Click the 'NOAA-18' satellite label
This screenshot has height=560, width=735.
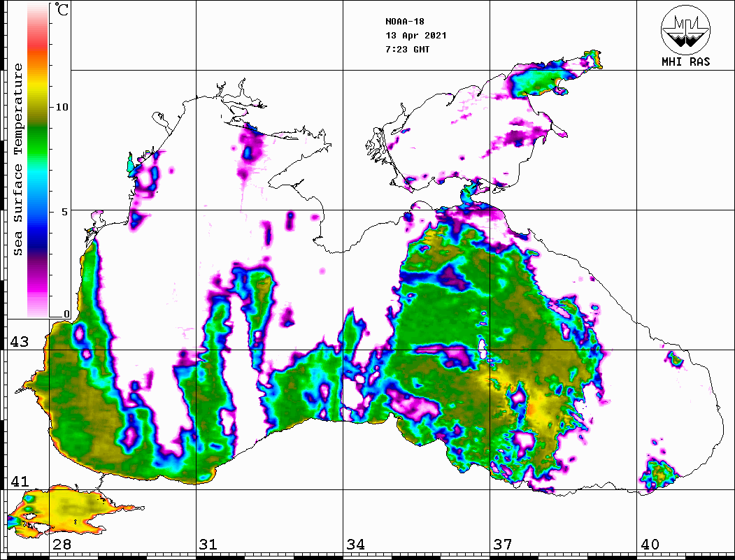[x=404, y=22]
